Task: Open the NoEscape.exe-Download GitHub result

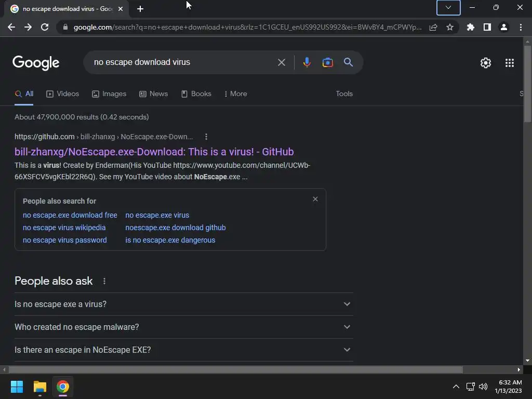Action: tap(154, 152)
